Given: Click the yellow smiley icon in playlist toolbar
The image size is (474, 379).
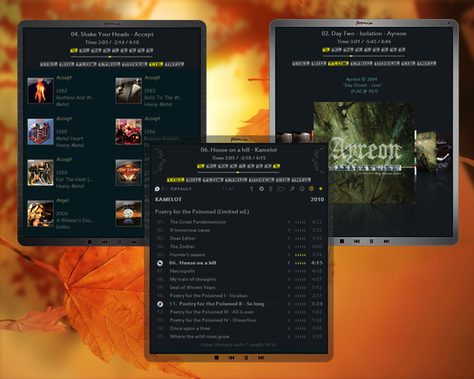Looking at the screenshot, I should pyautogui.click(x=311, y=189).
